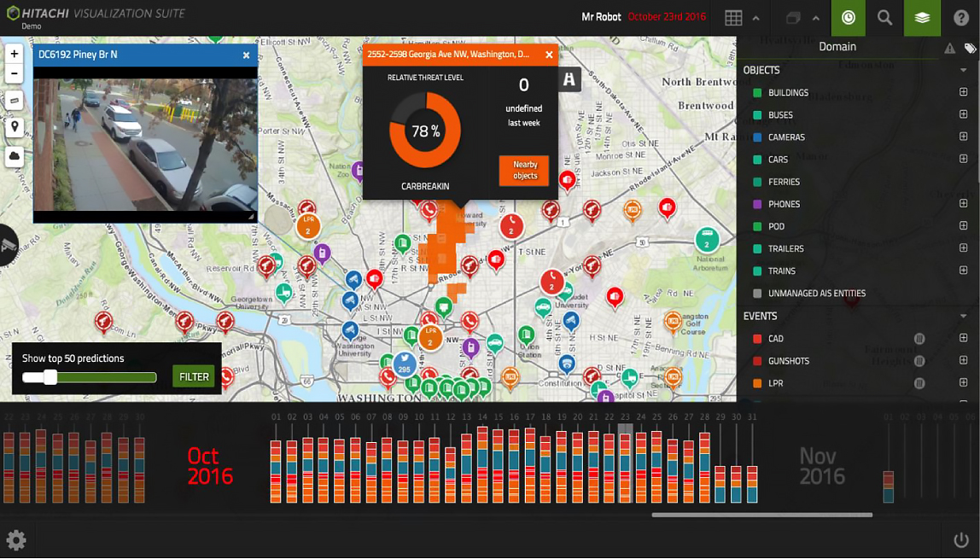Toggle the UNMANAGED AIS ENTITIES color box
The image size is (980, 559).
pyautogui.click(x=757, y=294)
